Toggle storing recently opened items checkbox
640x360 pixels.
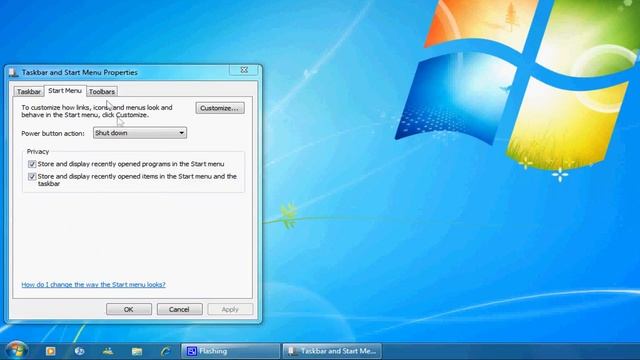pos(32,177)
